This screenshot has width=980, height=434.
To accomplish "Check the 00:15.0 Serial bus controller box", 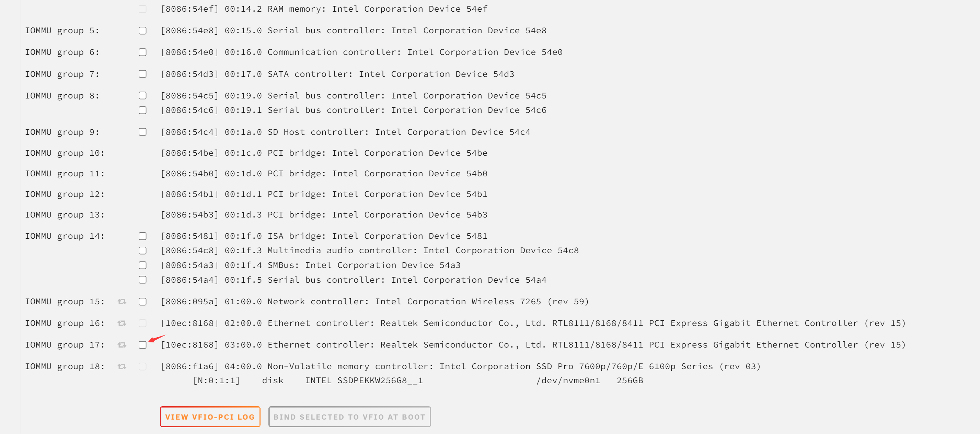I will [143, 31].
